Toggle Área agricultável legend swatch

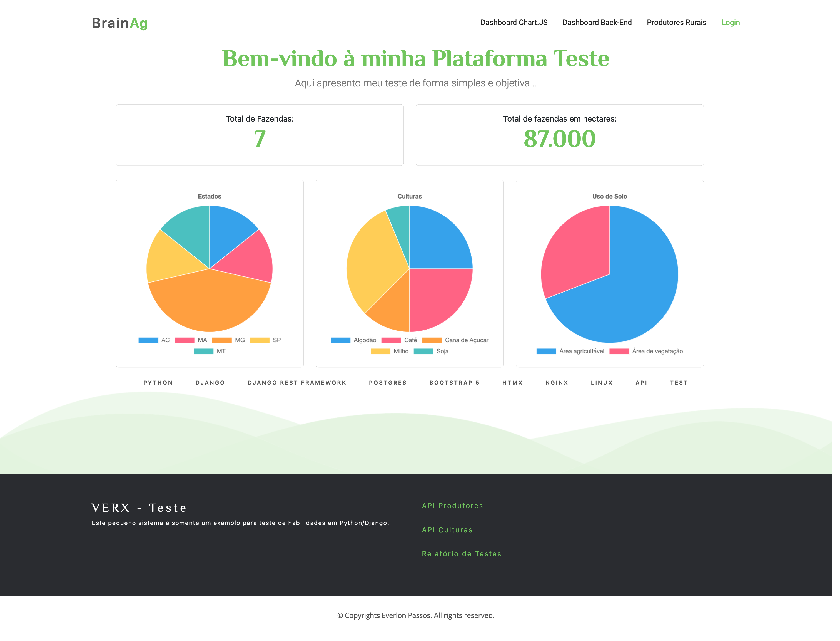tap(546, 352)
